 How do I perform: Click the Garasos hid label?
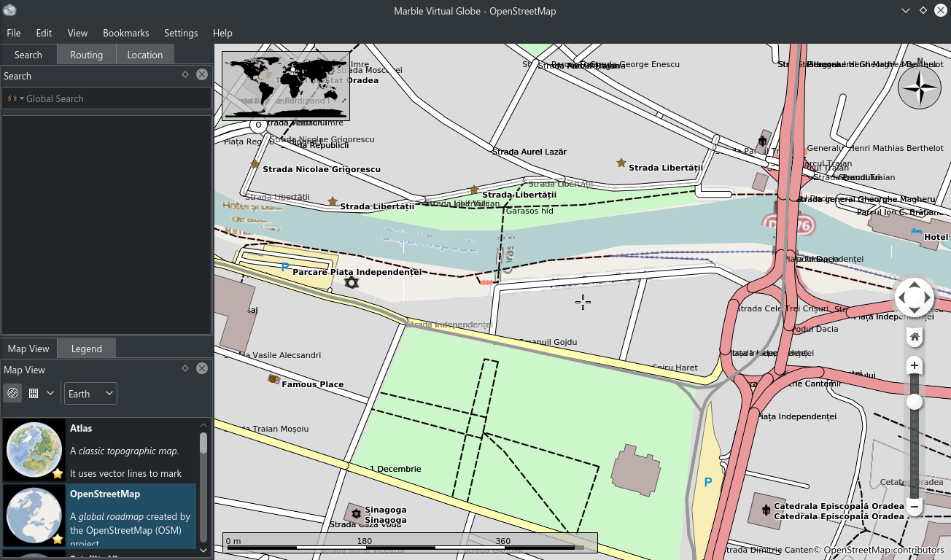point(529,211)
